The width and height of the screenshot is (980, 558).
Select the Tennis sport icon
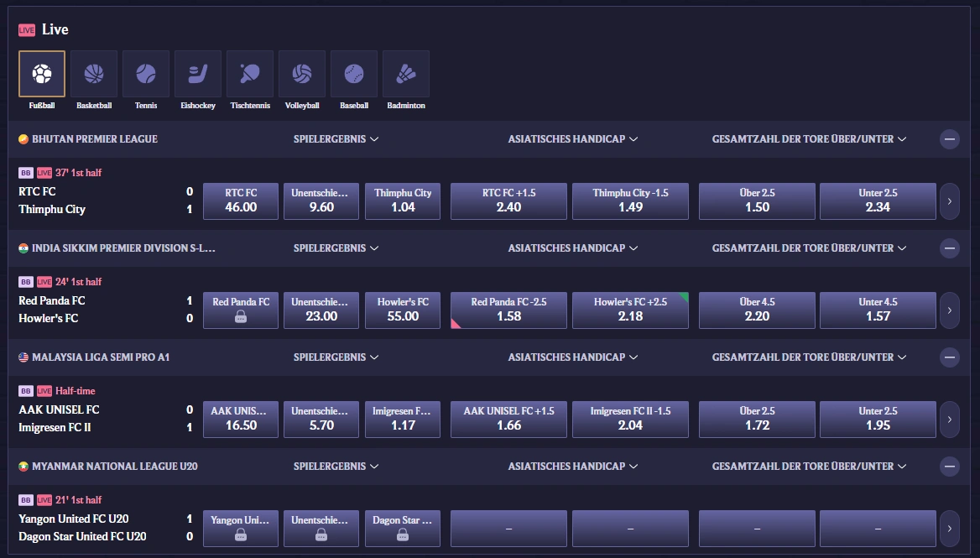coord(146,74)
